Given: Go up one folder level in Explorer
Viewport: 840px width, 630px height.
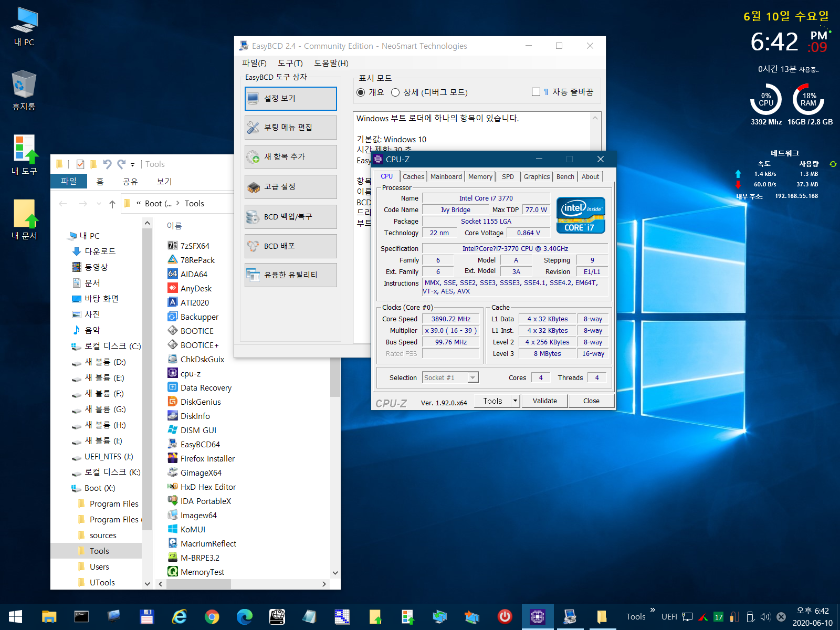Looking at the screenshot, I should [112, 204].
